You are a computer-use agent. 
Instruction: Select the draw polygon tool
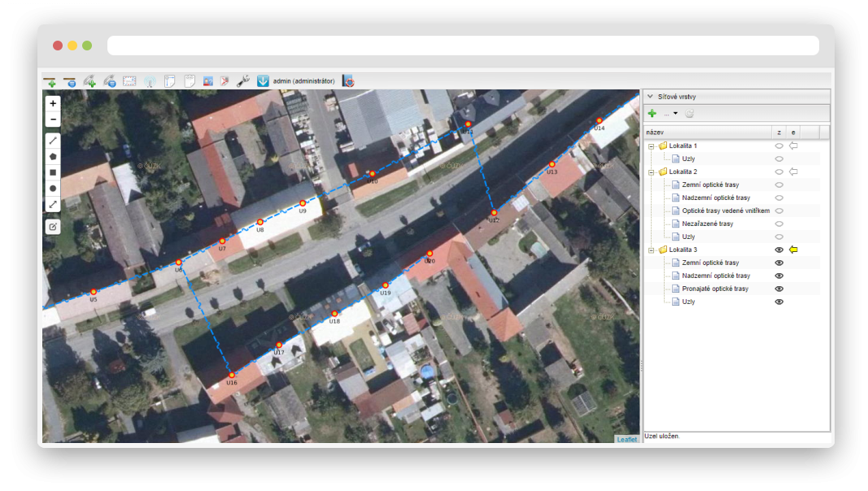(x=53, y=156)
